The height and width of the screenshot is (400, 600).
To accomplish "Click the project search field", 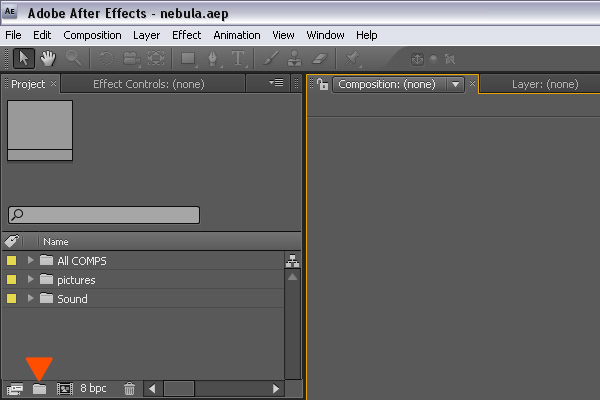I will coord(104,215).
